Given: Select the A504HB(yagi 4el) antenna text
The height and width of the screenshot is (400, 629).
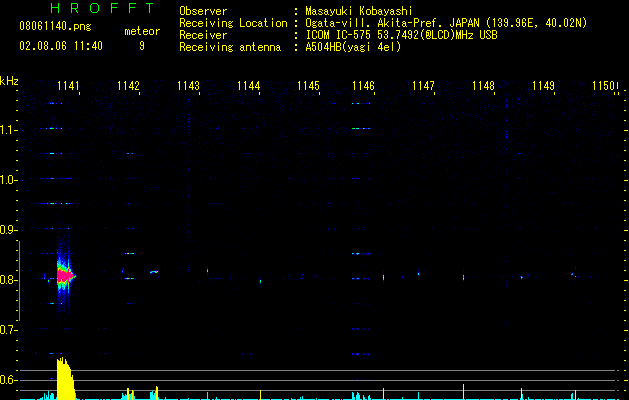Looking at the screenshot, I should [353, 47].
